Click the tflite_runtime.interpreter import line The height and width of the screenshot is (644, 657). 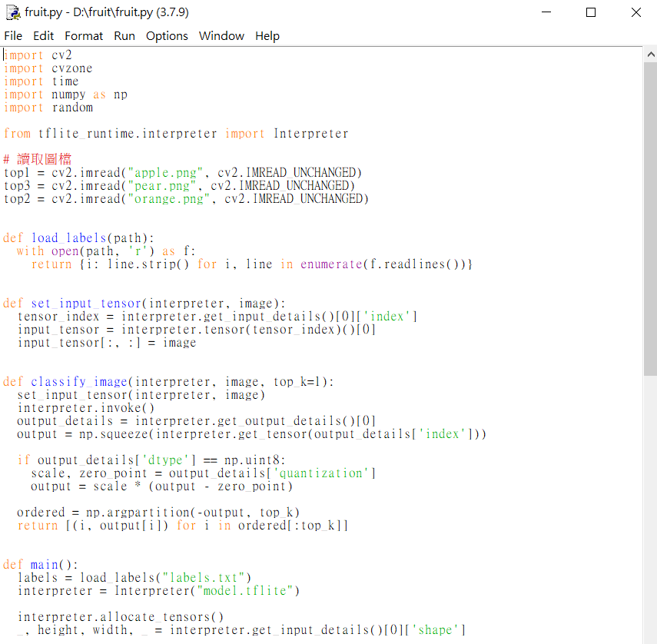click(176, 134)
